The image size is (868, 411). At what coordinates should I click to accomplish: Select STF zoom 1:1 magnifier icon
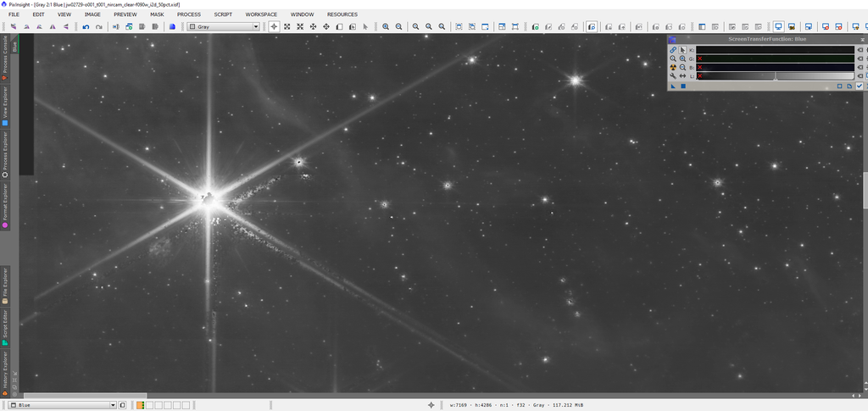[673, 58]
